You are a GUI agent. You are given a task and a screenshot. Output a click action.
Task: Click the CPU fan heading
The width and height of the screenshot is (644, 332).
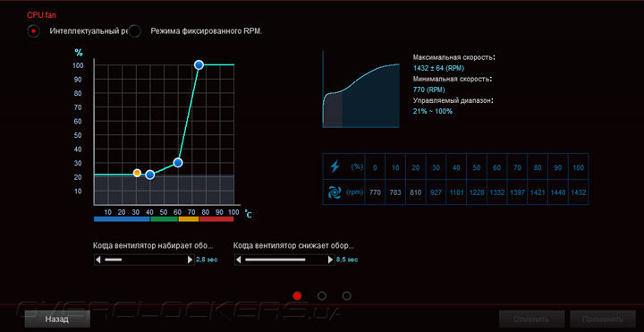tap(41, 14)
